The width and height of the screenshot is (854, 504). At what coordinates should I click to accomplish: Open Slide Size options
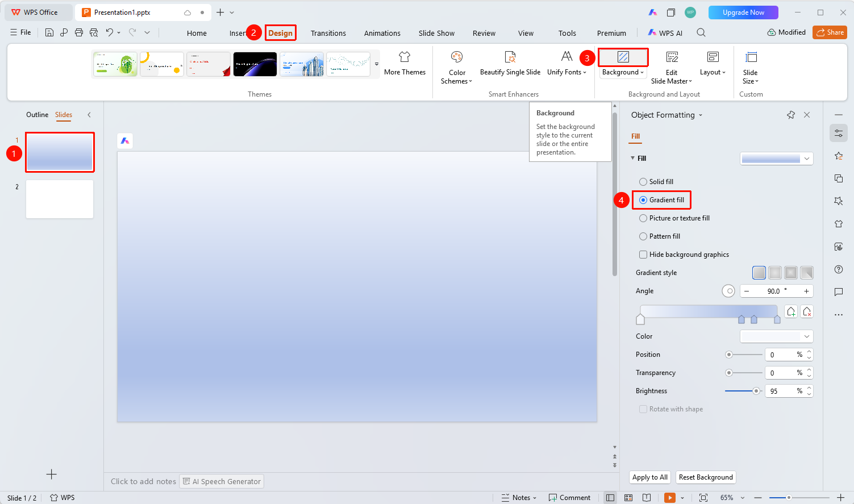pyautogui.click(x=751, y=68)
